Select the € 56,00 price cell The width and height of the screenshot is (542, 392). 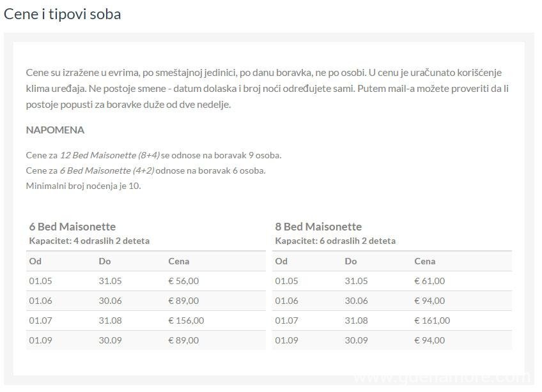(183, 281)
